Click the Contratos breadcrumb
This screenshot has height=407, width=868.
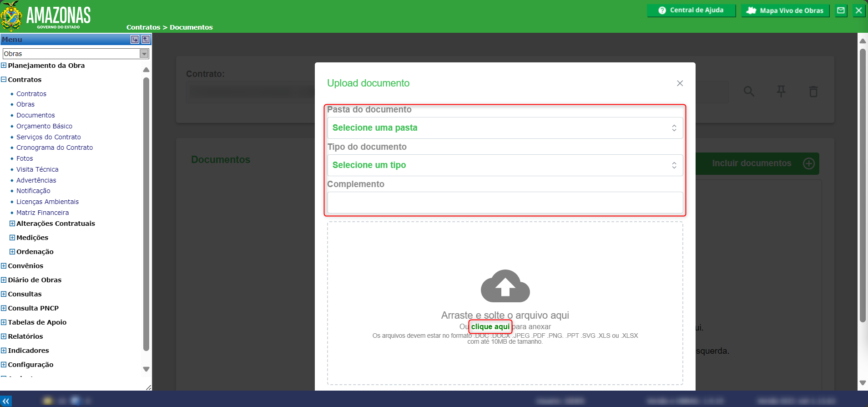click(x=143, y=27)
